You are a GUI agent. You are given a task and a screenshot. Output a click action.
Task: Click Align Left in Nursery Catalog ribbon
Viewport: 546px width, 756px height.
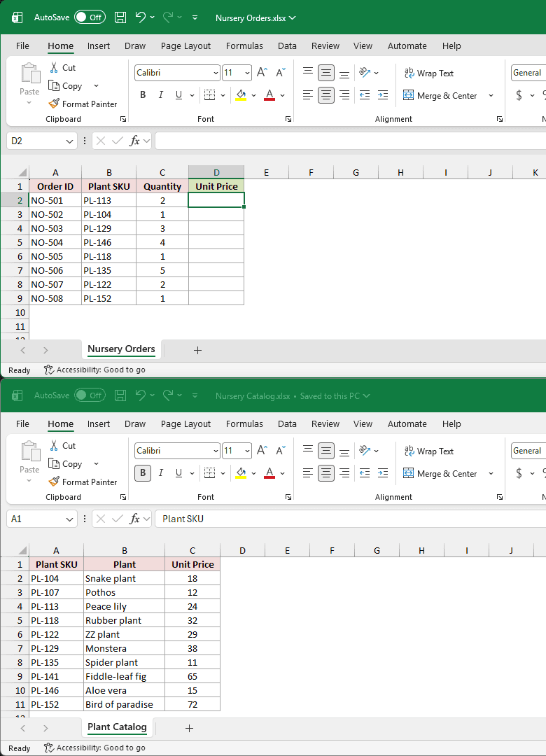(x=308, y=473)
